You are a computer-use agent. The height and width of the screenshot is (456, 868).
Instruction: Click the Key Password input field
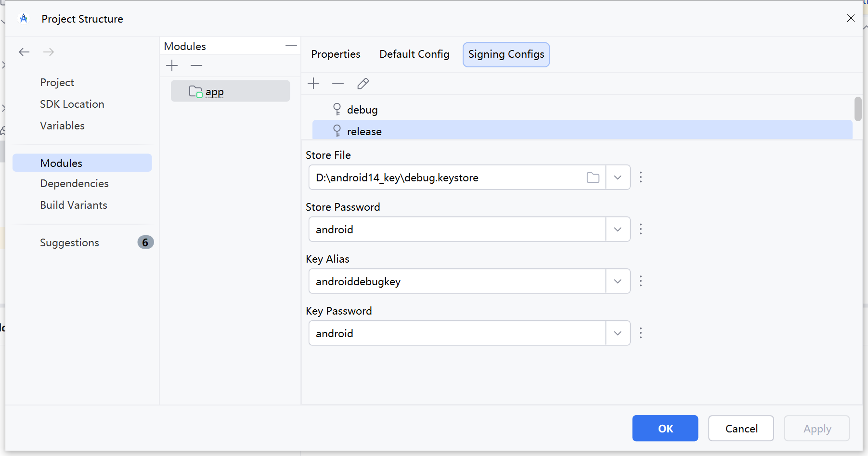tap(457, 333)
